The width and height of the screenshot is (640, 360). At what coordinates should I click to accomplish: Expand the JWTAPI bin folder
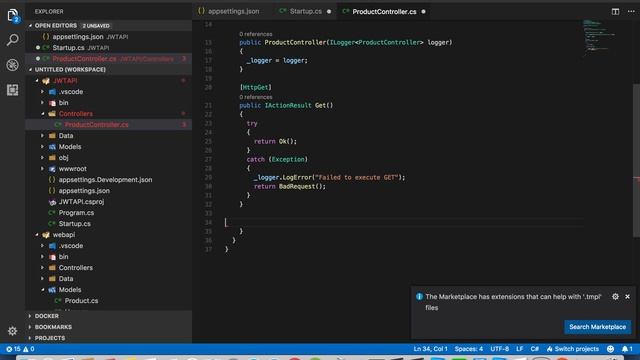[42, 102]
